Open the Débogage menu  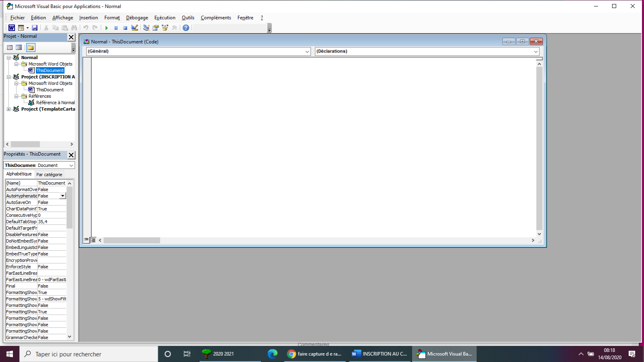(137, 18)
